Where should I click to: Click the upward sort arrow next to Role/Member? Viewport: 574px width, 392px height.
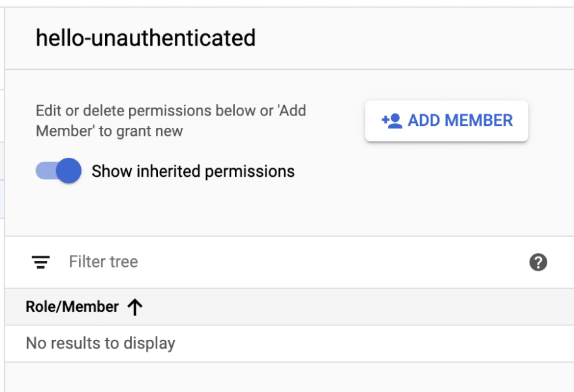[135, 307]
